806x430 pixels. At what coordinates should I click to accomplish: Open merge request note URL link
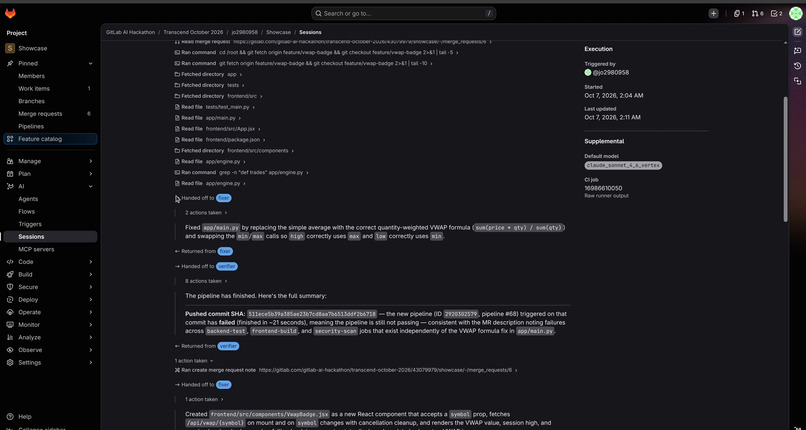(x=385, y=370)
